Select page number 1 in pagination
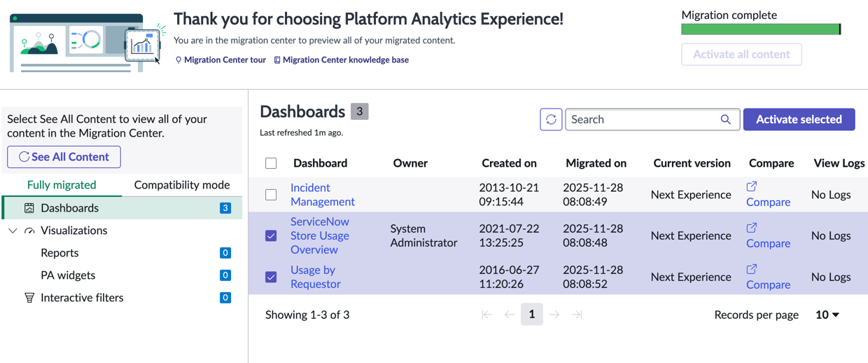The image size is (868, 363). click(x=532, y=315)
